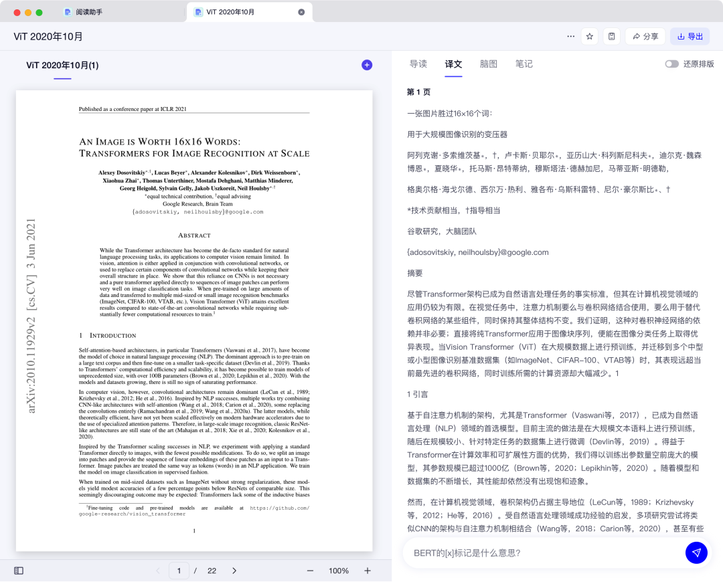Click the google.com email line in translation
Screen dimensions: 723x588
click(478, 253)
